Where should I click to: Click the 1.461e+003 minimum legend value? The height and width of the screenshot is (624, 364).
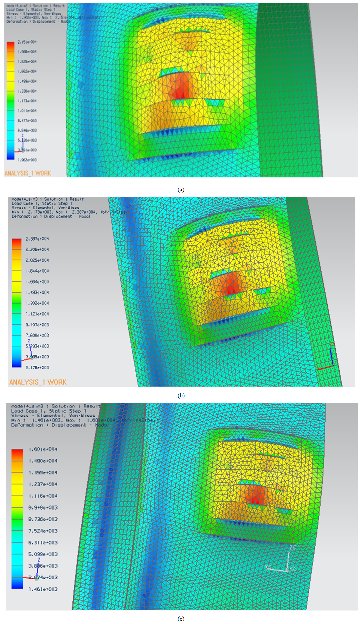tap(43, 589)
